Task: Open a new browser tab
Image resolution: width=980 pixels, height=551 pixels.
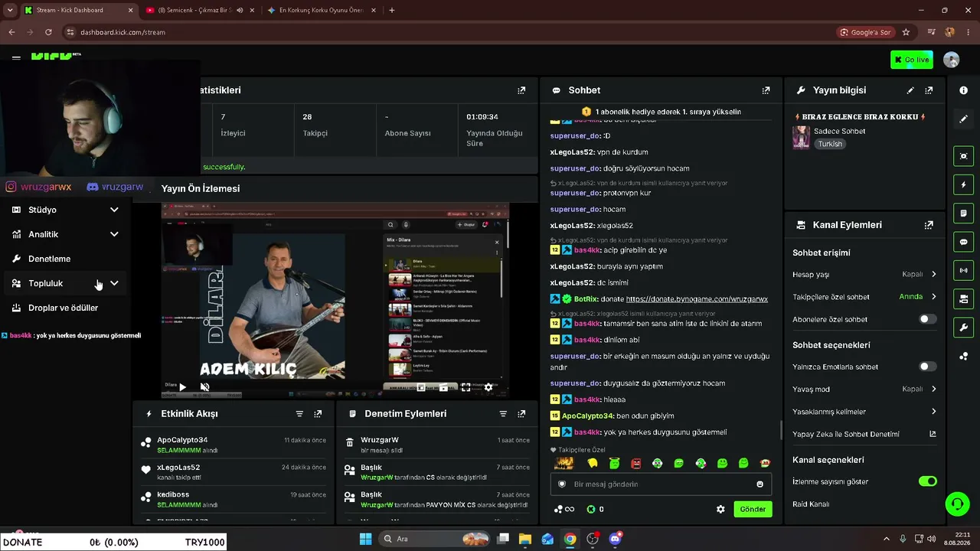Action: pyautogui.click(x=392, y=10)
